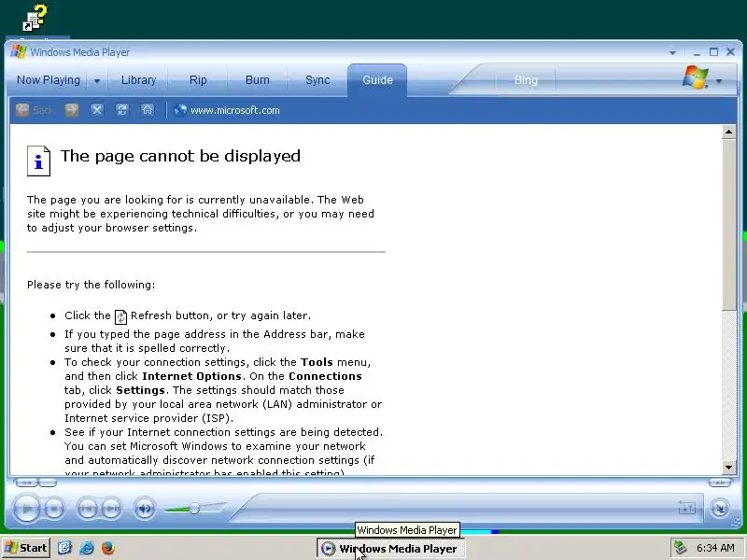Click the view full screen icon
The width and height of the screenshot is (747, 560).
coord(686,509)
